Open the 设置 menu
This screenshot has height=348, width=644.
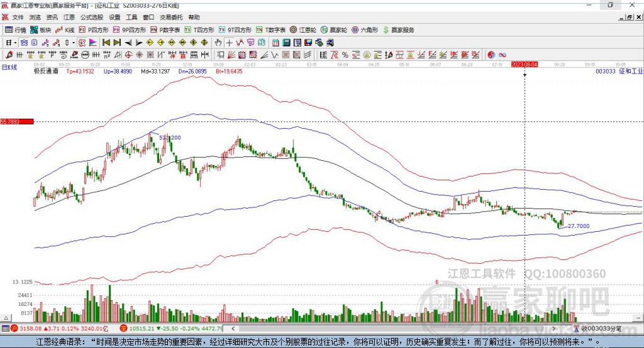114,17
